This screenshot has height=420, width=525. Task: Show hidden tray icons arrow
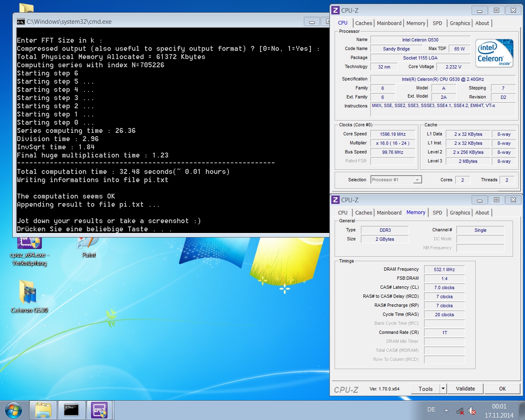(x=446, y=410)
